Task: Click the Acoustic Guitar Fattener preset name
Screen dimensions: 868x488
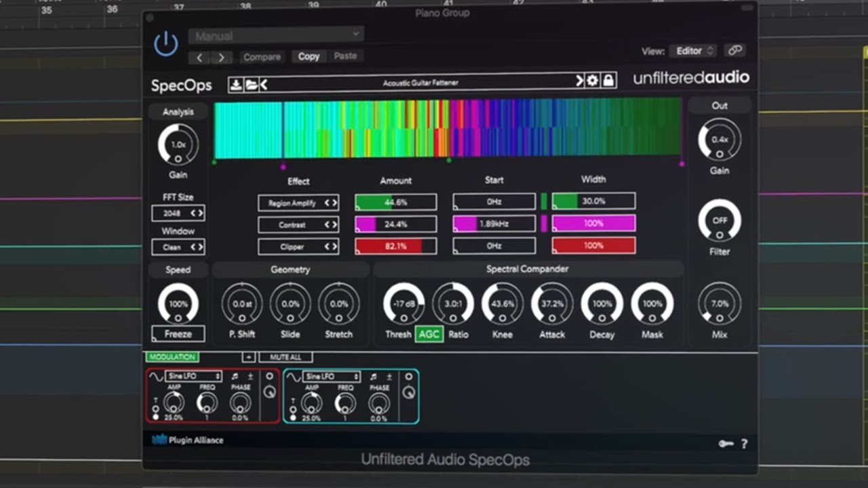Action: [x=420, y=83]
